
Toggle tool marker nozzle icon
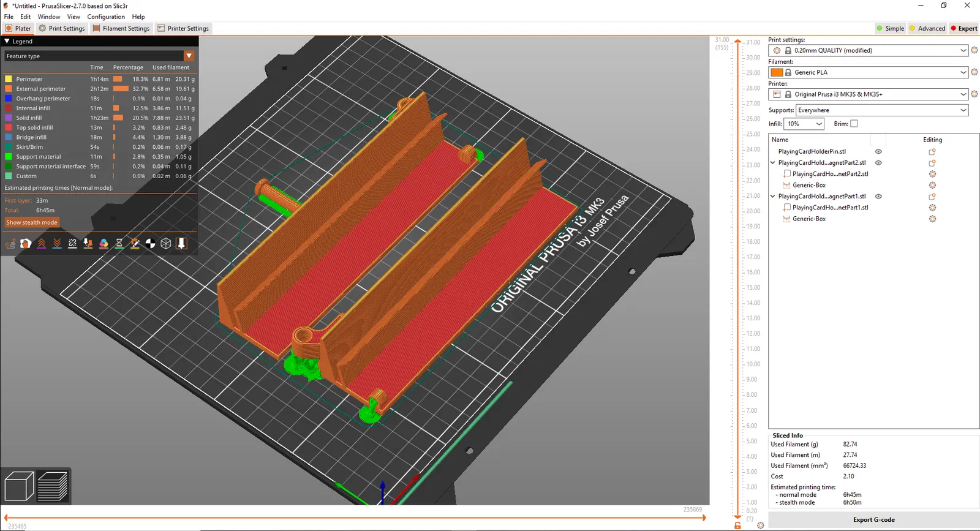coord(181,244)
